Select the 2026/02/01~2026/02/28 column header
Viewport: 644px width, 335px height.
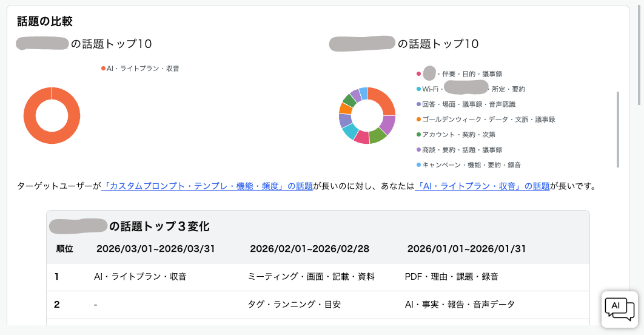pos(309,249)
